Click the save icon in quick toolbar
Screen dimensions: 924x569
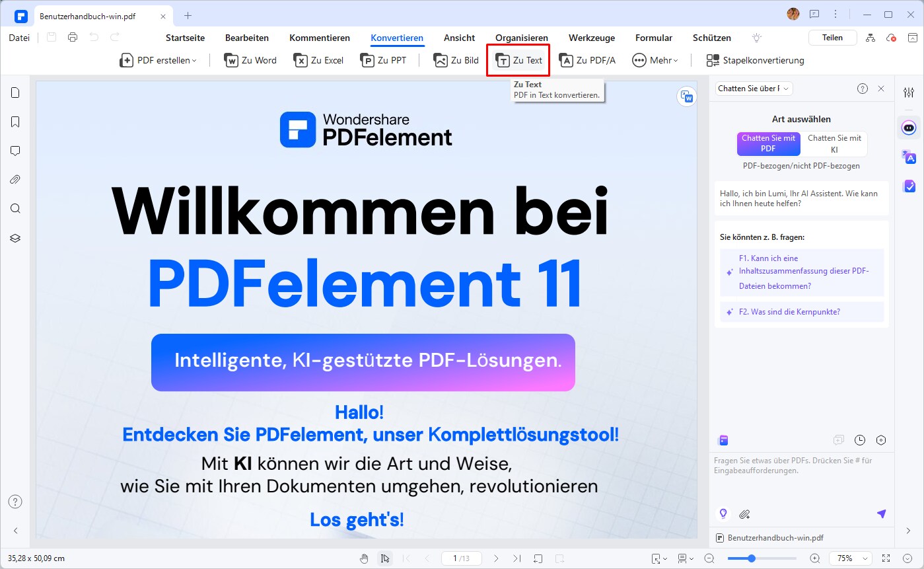click(52, 38)
